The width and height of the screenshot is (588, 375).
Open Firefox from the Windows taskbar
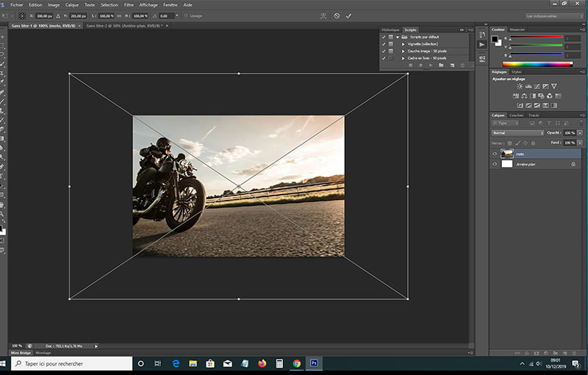(x=262, y=363)
